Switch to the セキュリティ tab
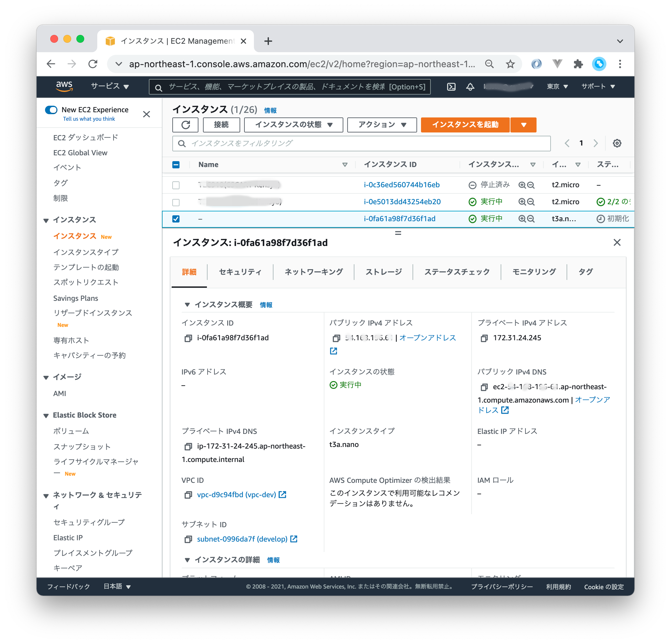 (x=240, y=272)
